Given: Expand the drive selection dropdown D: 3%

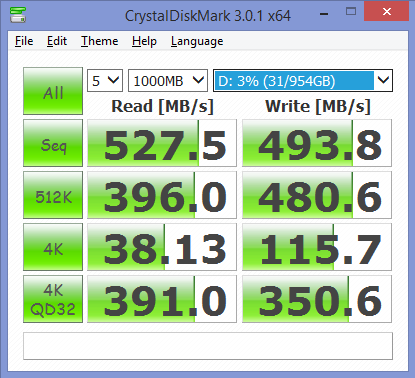Looking at the screenshot, I should [303, 81].
